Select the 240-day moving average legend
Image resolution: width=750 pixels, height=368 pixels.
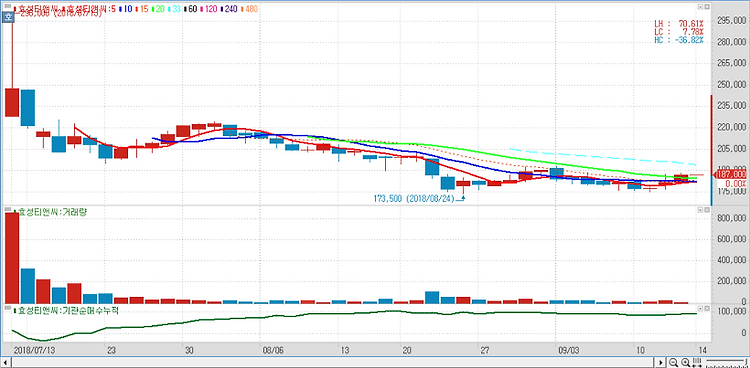pos(229,9)
